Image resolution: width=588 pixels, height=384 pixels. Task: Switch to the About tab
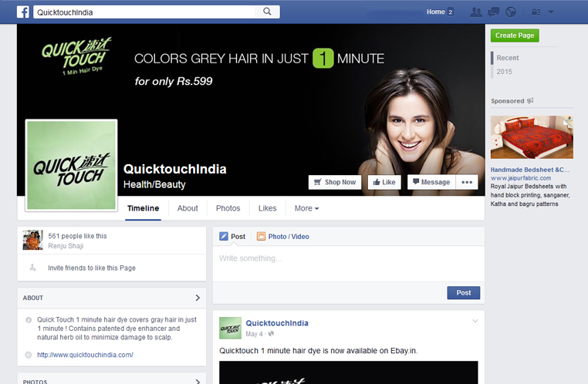pyautogui.click(x=188, y=208)
